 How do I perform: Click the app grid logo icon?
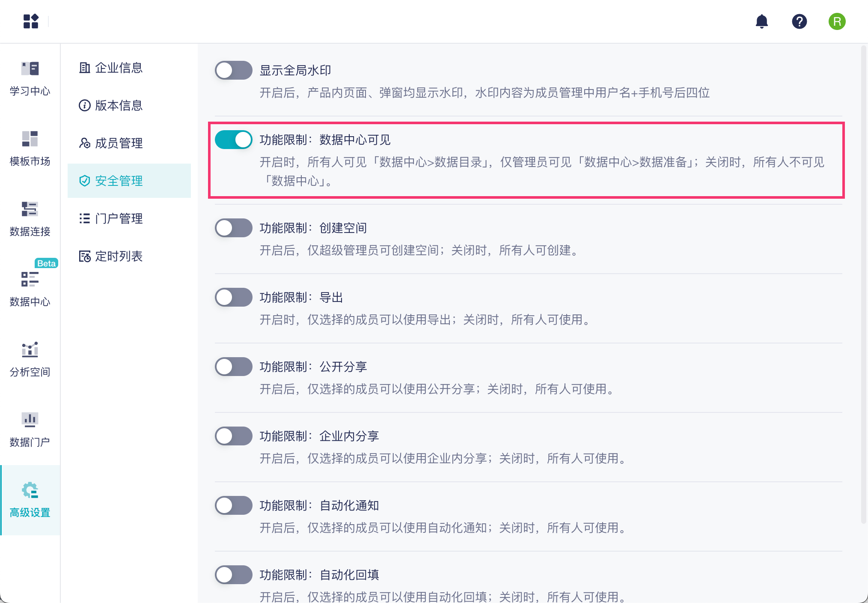pos(31,21)
